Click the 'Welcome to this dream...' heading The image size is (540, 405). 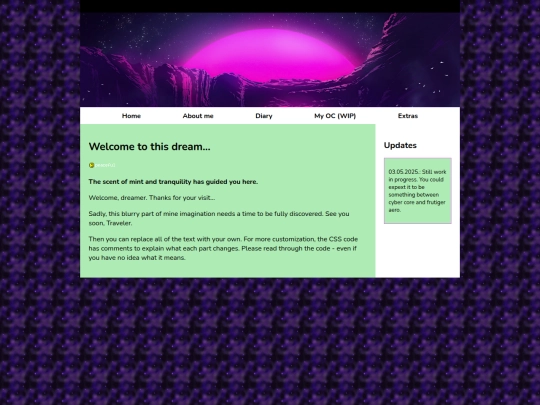pyautogui.click(x=149, y=146)
